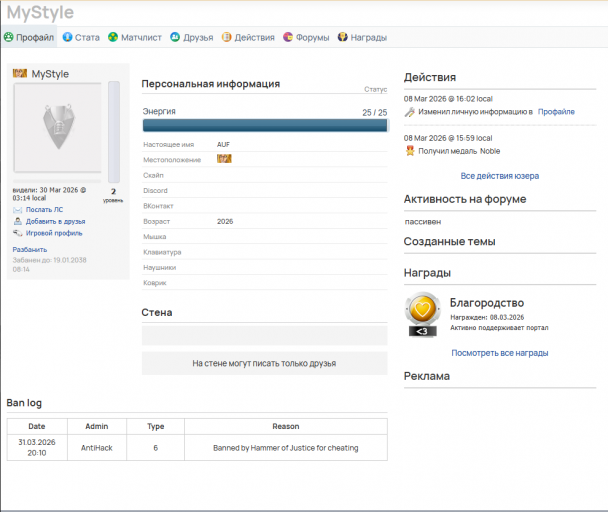This screenshot has width=608, height=512.
Task: Click the orange Действия tab icon
Action: [226, 37]
